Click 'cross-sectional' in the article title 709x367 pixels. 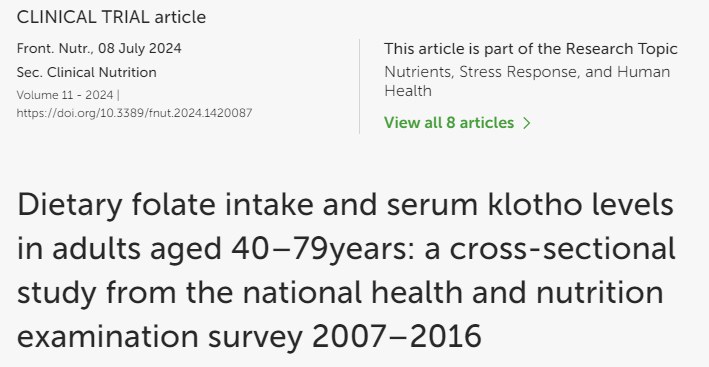pos(562,249)
